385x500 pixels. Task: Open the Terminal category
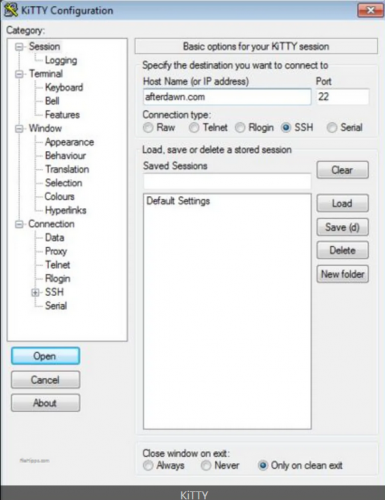[46, 74]
